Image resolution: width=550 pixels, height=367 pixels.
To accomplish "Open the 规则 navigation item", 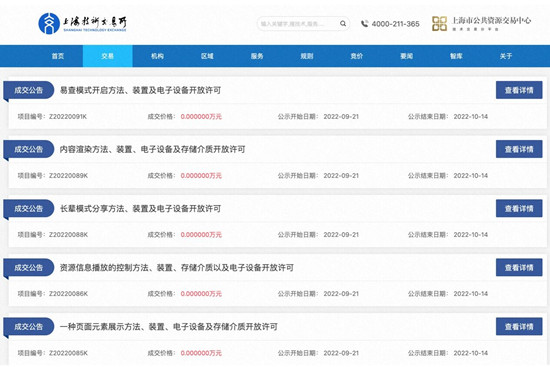I will tap(307, 56).
